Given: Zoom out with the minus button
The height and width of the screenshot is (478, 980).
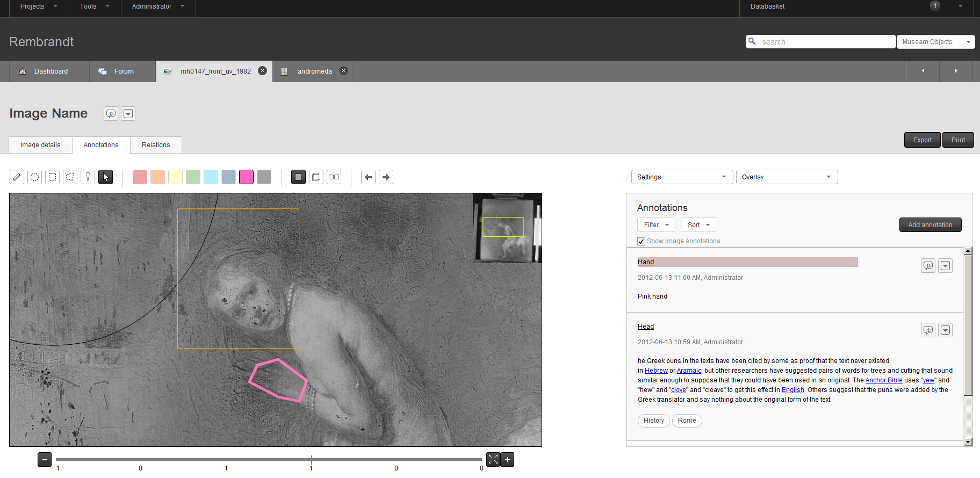Looking at the screenshot, I should (x=45, y=459).
